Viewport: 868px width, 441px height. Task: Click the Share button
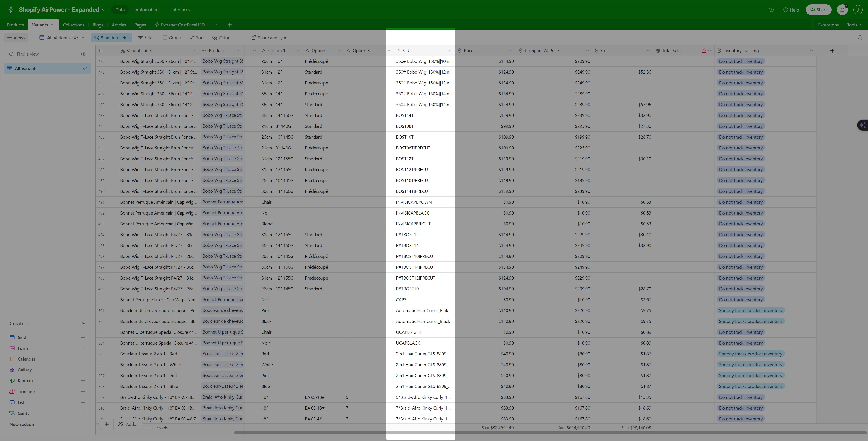point(819,10)
